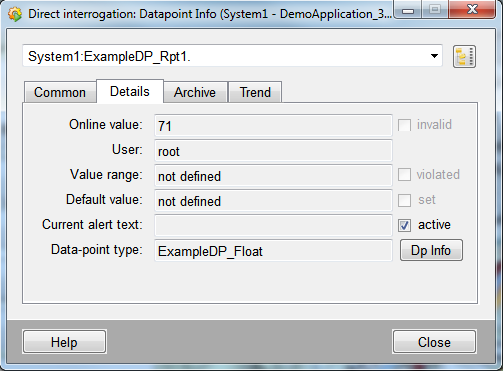Click the Close button at bottom
The image size is (503, 371).
point(434,342)
